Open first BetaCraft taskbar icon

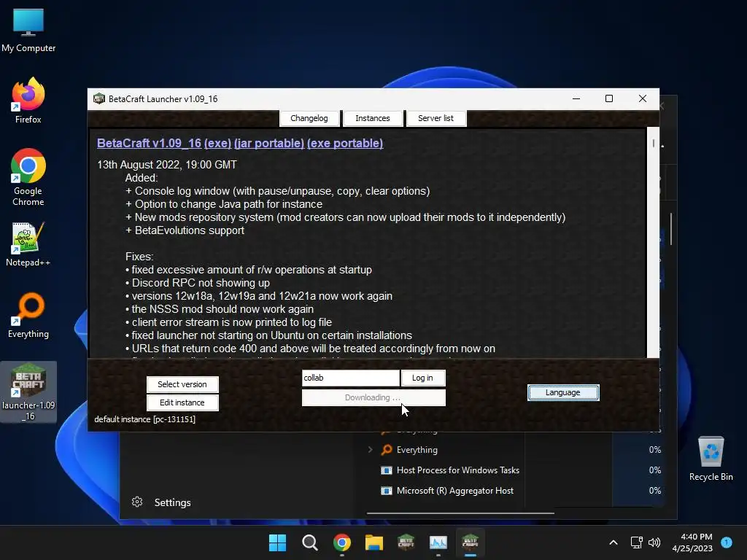406,542
